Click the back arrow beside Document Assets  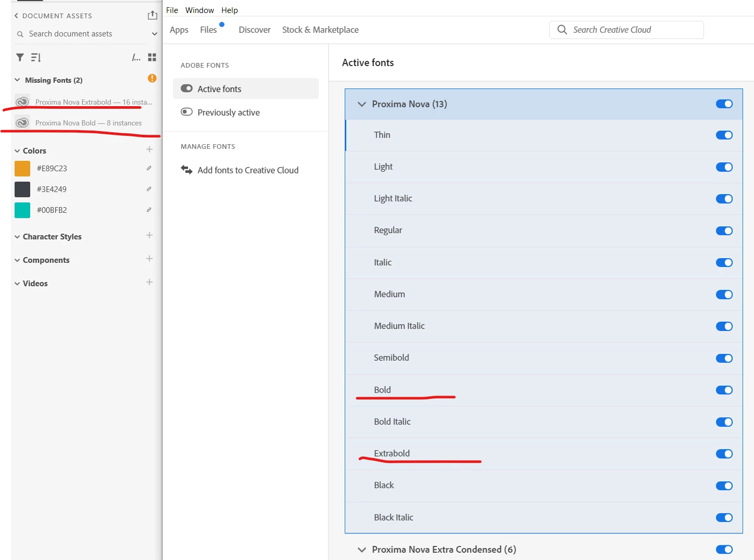[16, 16]
